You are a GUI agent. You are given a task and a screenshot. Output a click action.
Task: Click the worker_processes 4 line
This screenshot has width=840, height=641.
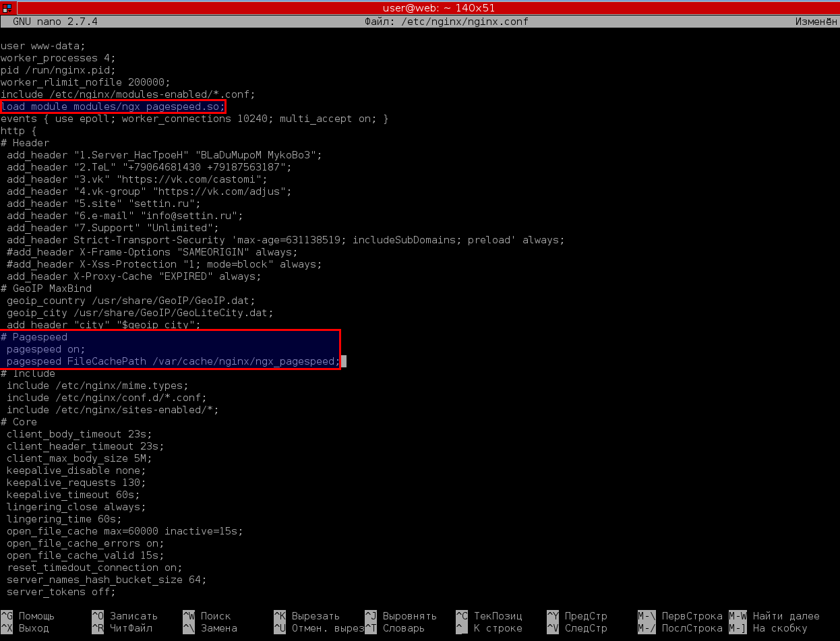[x=58, y=58]
